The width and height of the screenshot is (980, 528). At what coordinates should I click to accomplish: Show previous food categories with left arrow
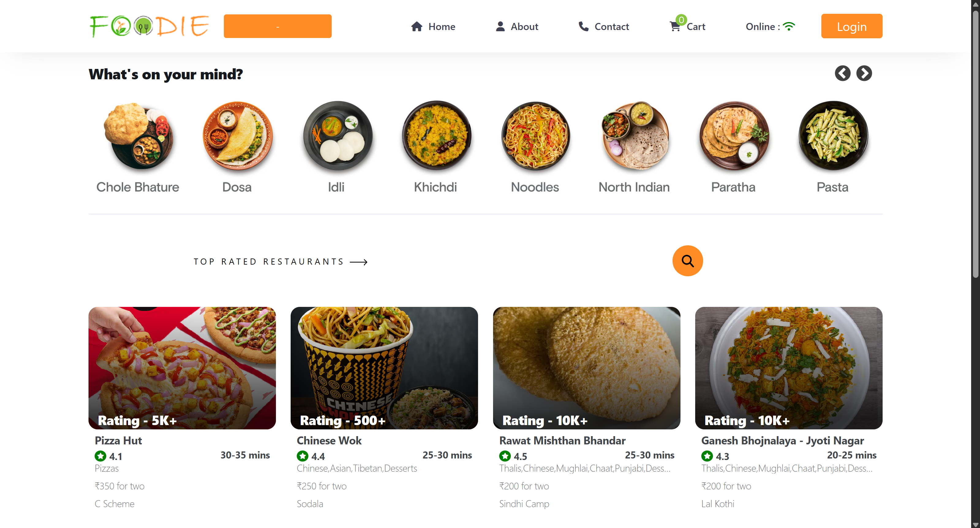pyautogui.click(x=842, y=74)
